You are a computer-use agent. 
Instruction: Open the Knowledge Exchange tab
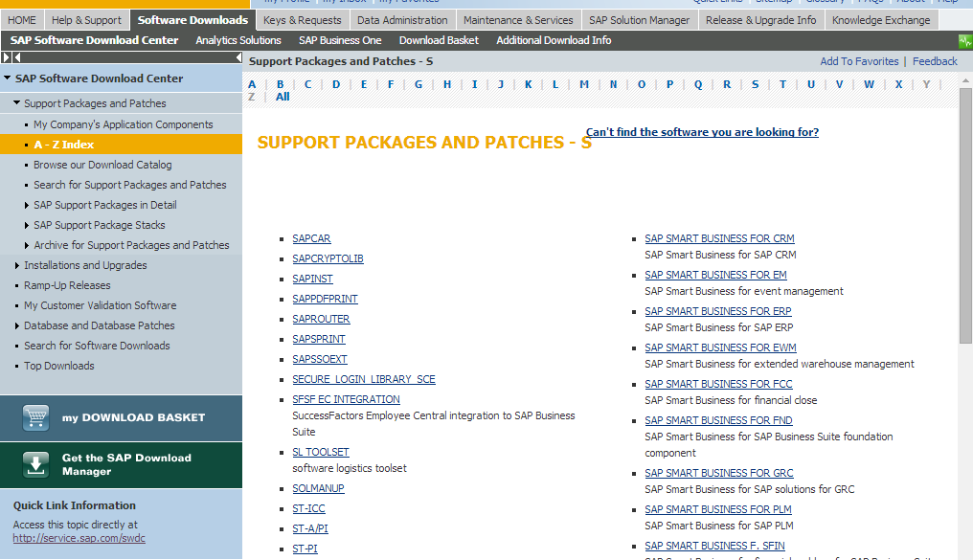click(x=881, y=19)
